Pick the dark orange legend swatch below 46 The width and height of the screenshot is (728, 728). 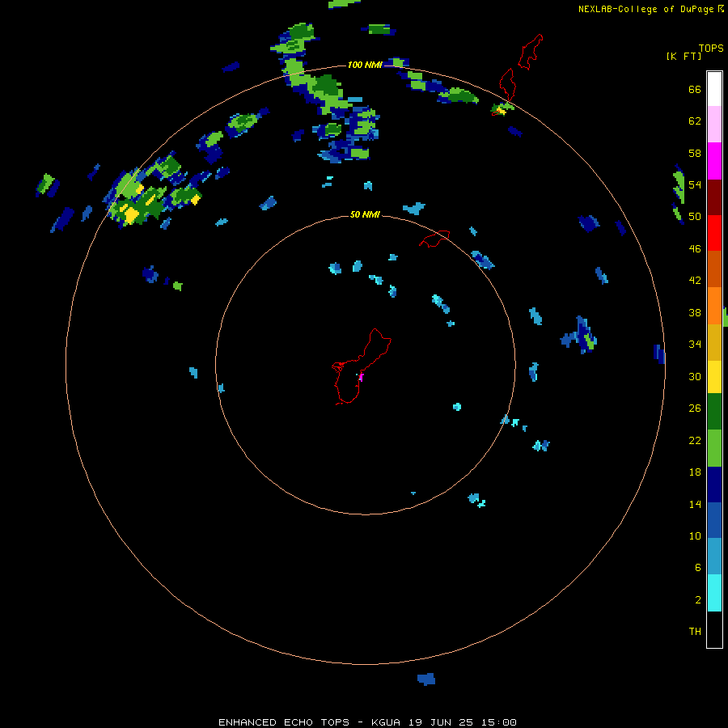[x=714, y=269]
